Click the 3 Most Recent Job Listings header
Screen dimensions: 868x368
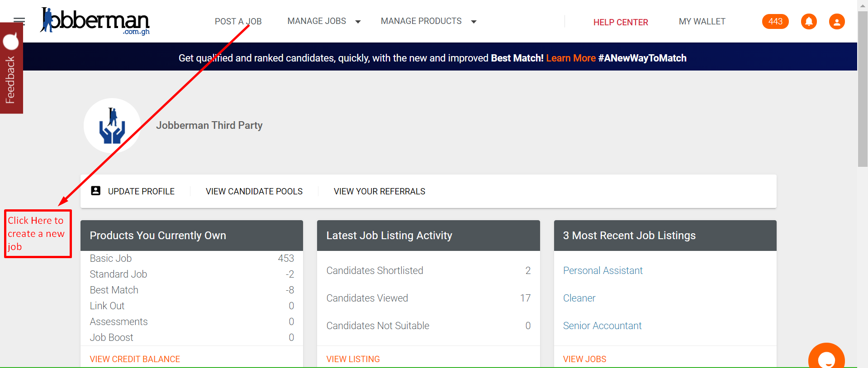[665, 236]
